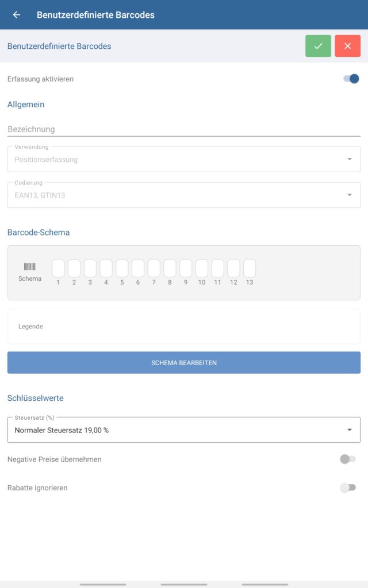Toggle Erfassung aktivieren switch off
Viewport: 368px width, 588px height.
tap(351, 79)
